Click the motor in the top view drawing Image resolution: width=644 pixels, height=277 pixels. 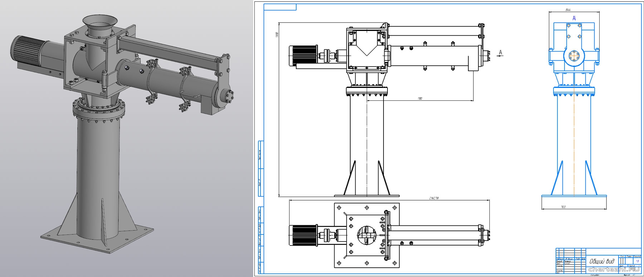pyautogui.click(x=303, y=235)
